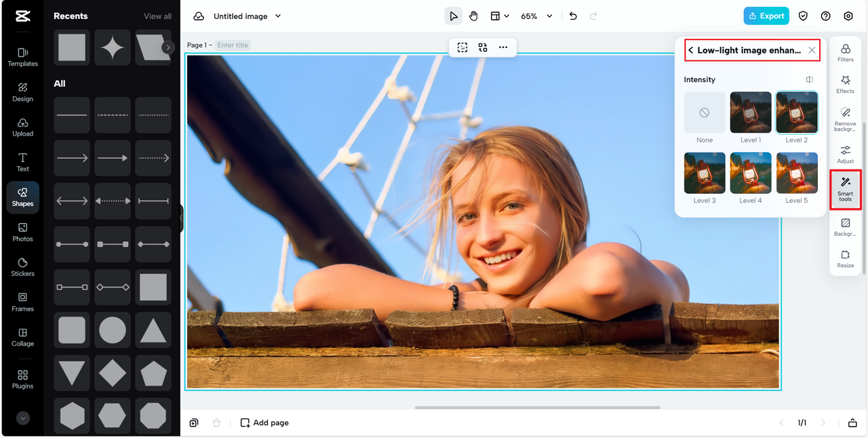This screenshot has height=438, width=868.
Task: Click the Remove background tool
Action: pyautogui.click(x=845, y=119)
